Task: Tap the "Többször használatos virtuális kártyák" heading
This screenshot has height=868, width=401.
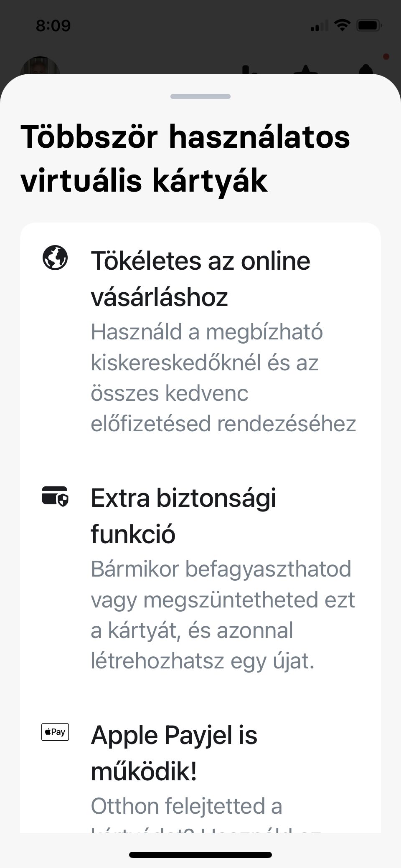Action: tap(185, 159)
